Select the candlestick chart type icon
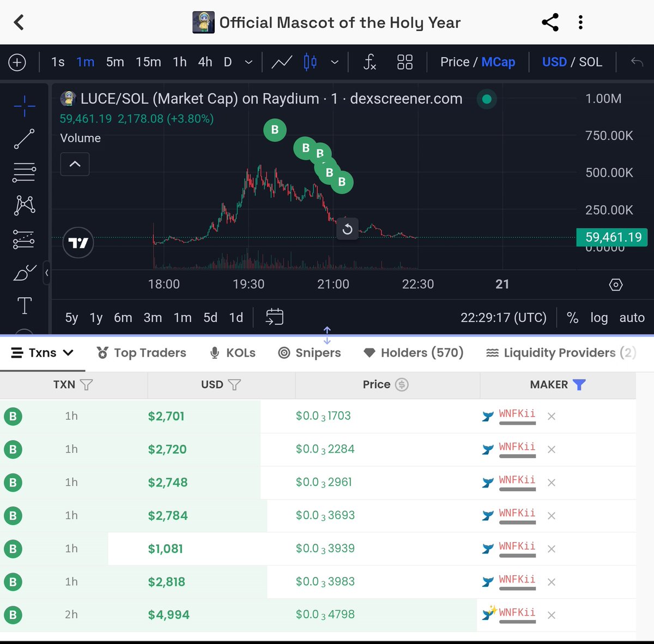Image resolution: width=654 pixels, height=644 pixels. pos(310,62)
